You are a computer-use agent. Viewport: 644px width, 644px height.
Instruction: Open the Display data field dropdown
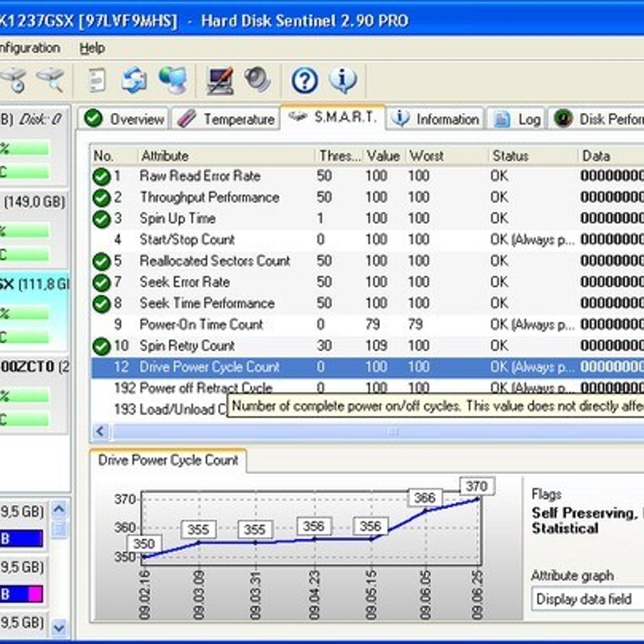tap(588, 599)
